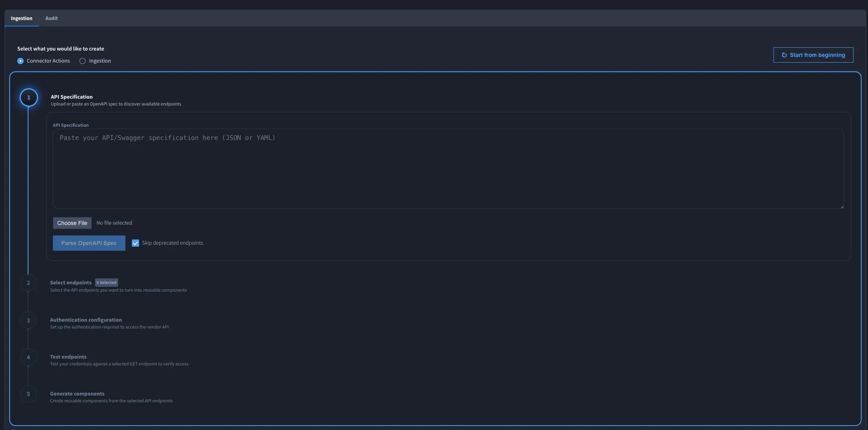The height and width of the screenshot is (430, 868).
Task: Click the 'No file selected' text
Action: [x=114, y=223]
